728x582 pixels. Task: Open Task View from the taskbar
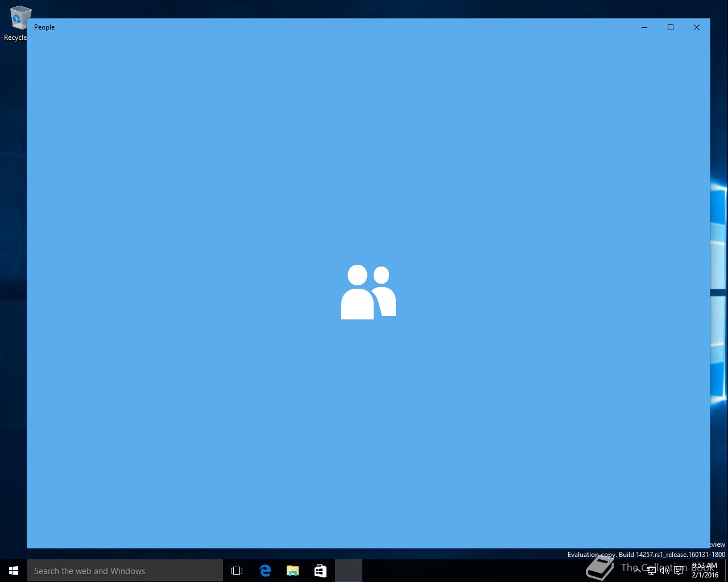pos(237,571)
